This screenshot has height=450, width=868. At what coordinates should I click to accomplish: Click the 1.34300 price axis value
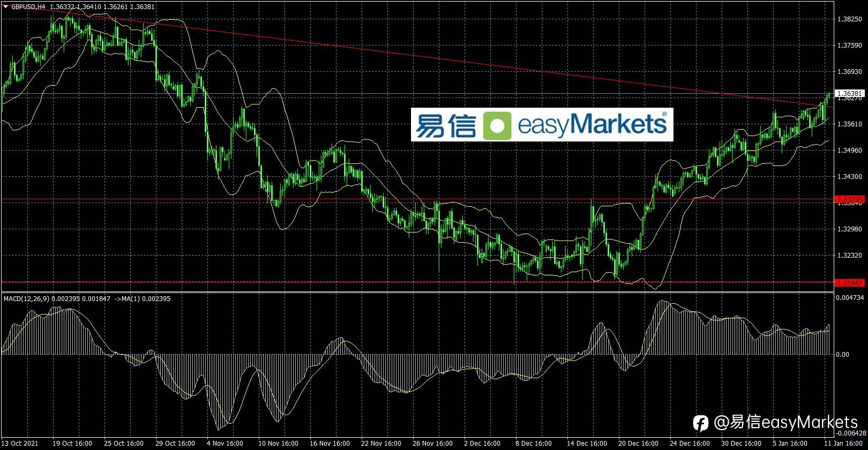point(849,176)
